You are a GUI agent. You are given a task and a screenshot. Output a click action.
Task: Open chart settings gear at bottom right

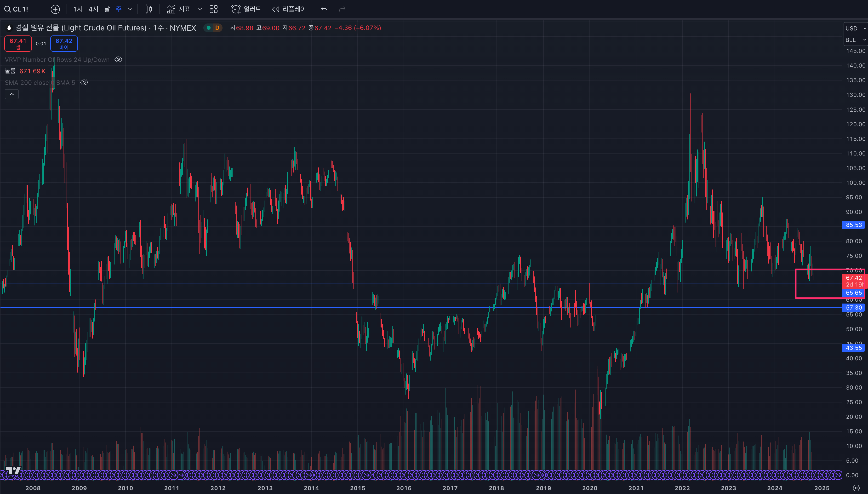coord(856,488)
